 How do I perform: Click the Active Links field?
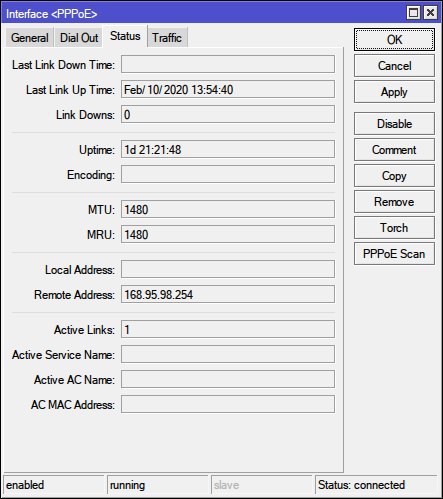coord(228,329)
